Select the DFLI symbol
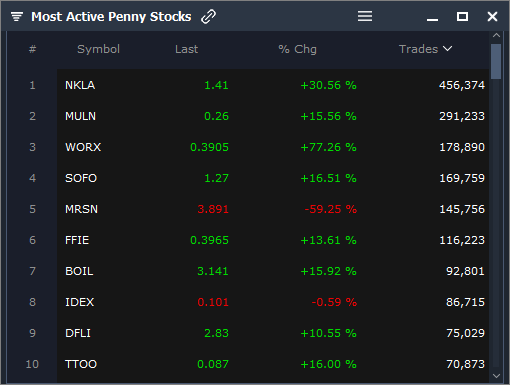 78,333
